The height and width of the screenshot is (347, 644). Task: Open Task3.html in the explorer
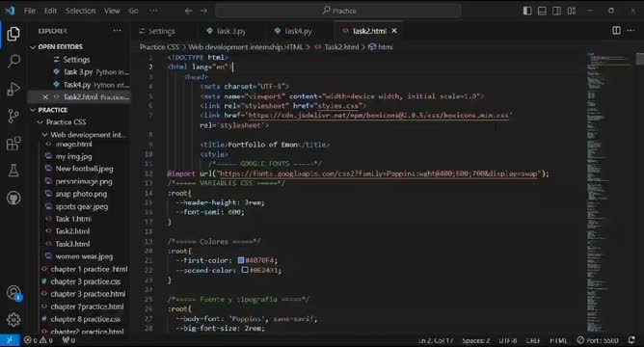(x=72, y=244)
